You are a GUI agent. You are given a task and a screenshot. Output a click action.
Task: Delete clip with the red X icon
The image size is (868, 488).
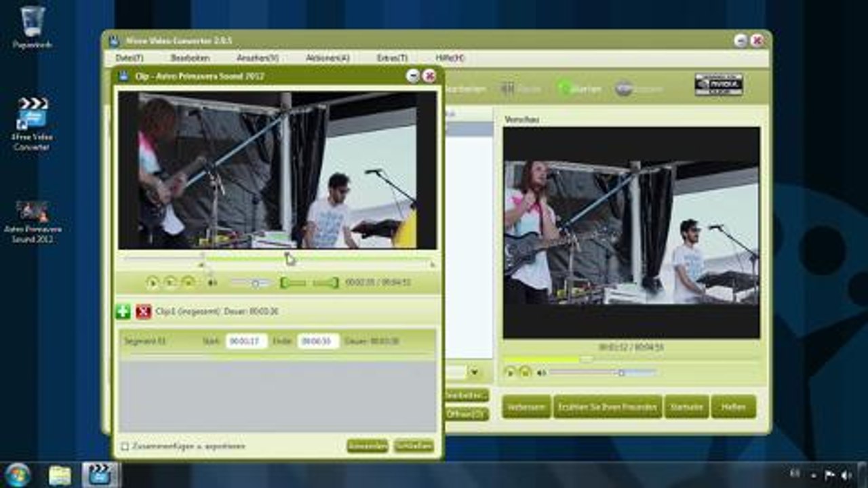click(143, 312)
